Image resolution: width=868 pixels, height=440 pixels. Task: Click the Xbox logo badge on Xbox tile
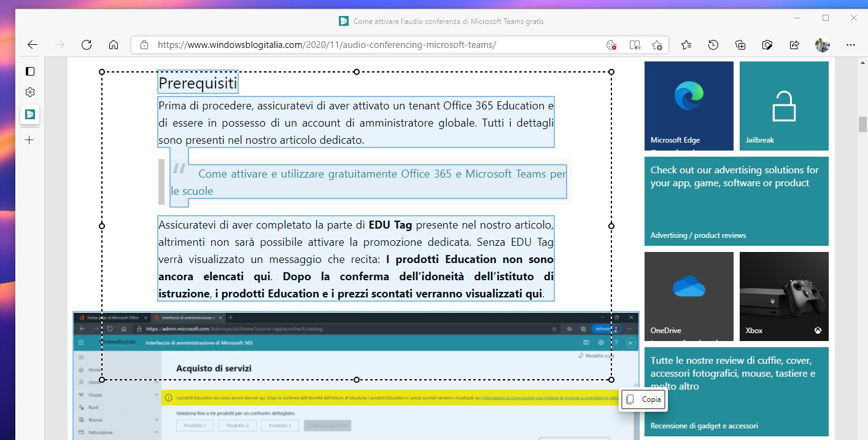pyautogui.click(x=818, y=331)
